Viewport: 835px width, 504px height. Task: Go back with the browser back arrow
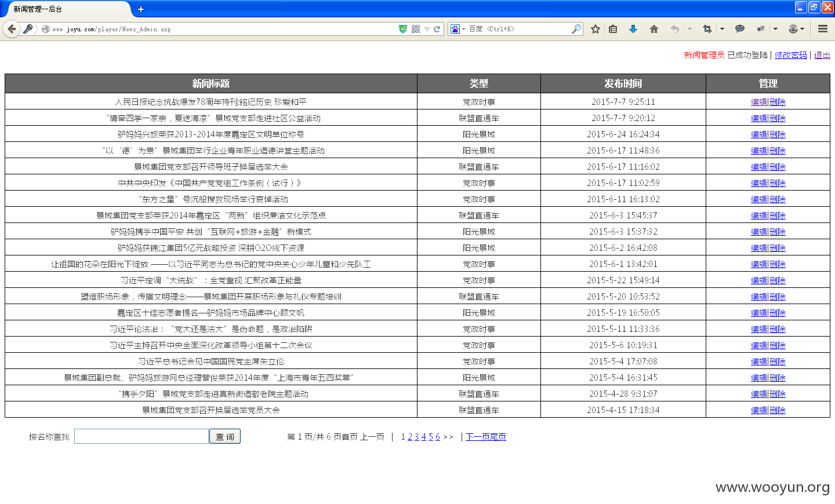click(12, 29)
